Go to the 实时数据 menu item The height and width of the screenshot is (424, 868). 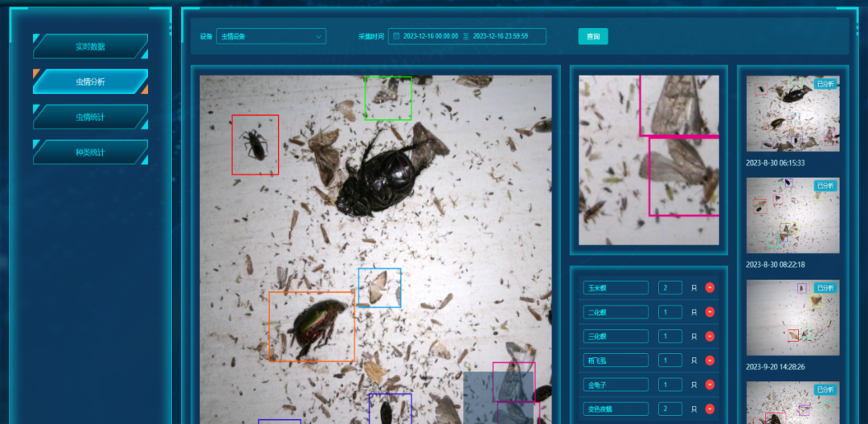(90, 47)
